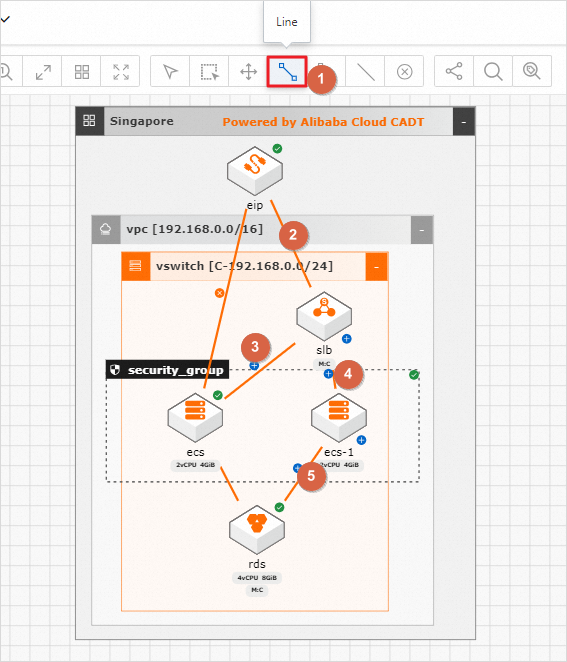Click the tag search icon
567x662 pixels.
click(532, 71)
